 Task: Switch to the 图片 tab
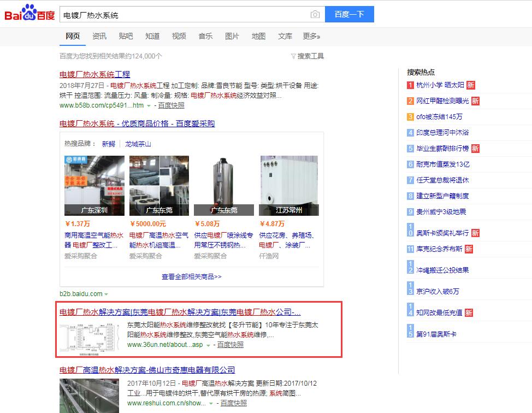232,37
